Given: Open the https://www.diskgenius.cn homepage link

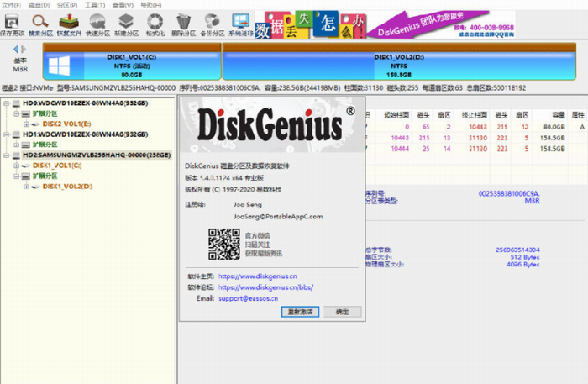Looking at the screenshot, I should (x=258, y=276).
